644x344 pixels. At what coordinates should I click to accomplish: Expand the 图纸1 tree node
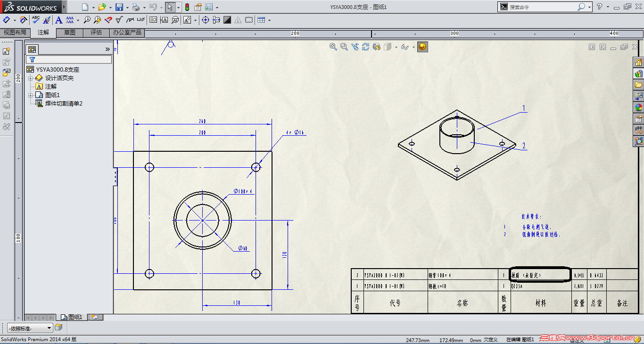click(x=30, y=95)
